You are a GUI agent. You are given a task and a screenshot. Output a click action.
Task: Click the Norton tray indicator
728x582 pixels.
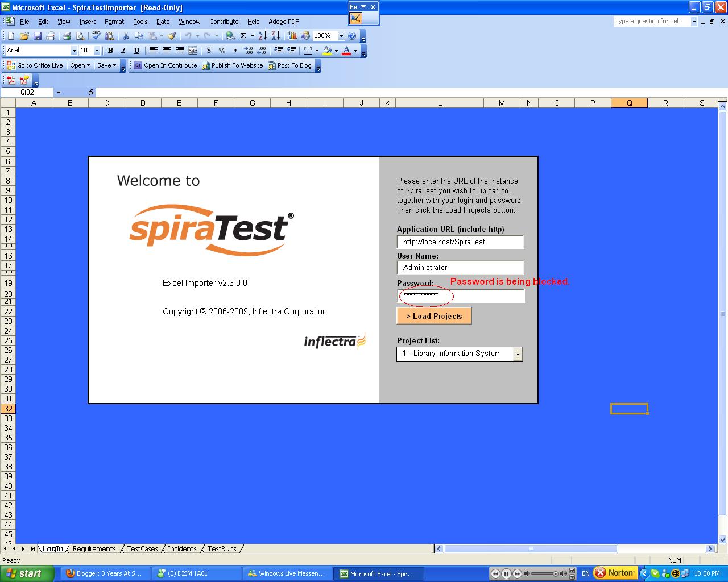pyautogui.click(x=615, y=573)
